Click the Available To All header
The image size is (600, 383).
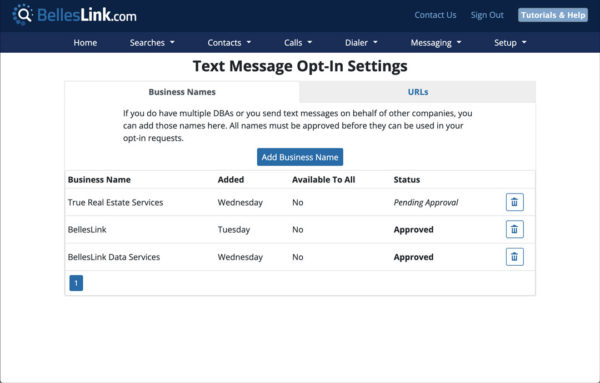[323, 179]
